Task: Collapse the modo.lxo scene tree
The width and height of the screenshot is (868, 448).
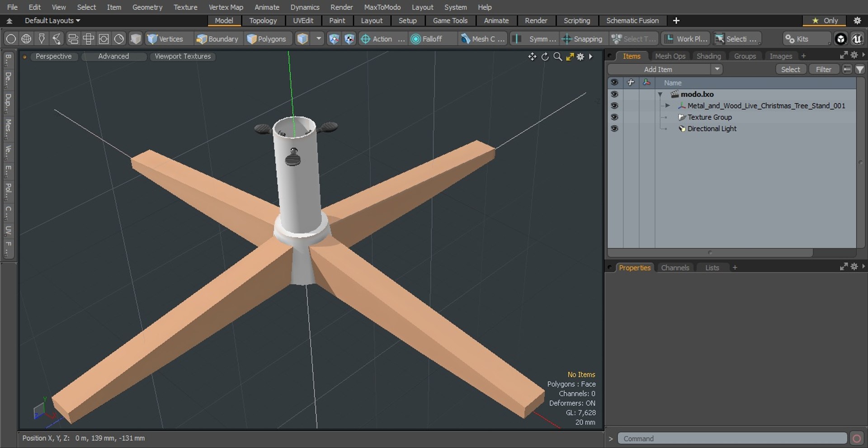Action: pyautogui.click(x=660, y=94)
